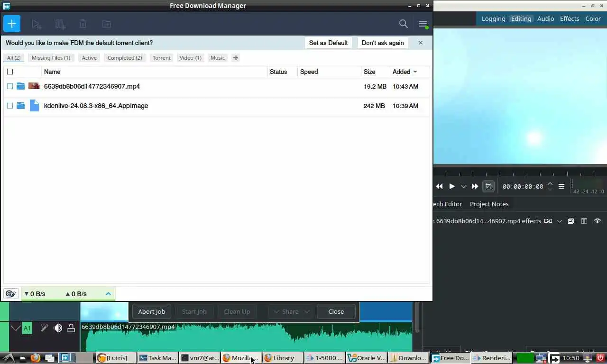Fast forward in the Kdenlive monitor

point(475,186)
